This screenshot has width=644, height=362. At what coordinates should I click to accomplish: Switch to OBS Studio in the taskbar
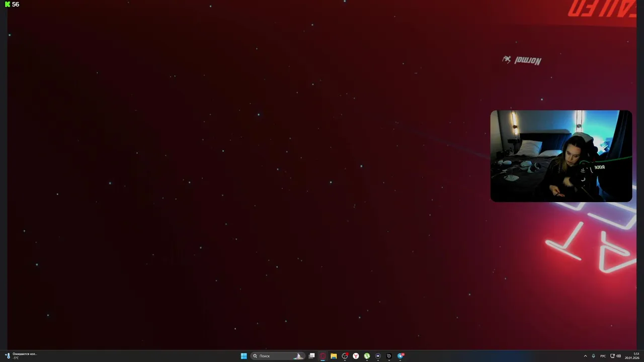(345, 356)
